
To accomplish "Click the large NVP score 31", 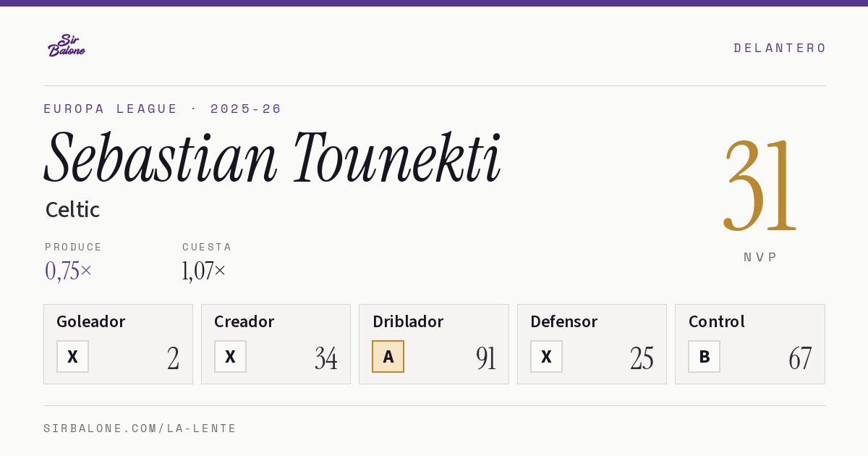I will (760, 186).
